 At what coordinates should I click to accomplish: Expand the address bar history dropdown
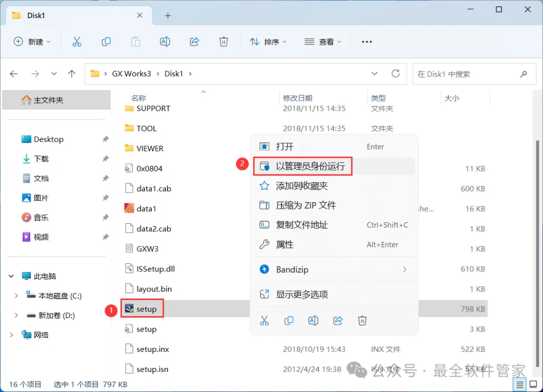coord(375,74)
